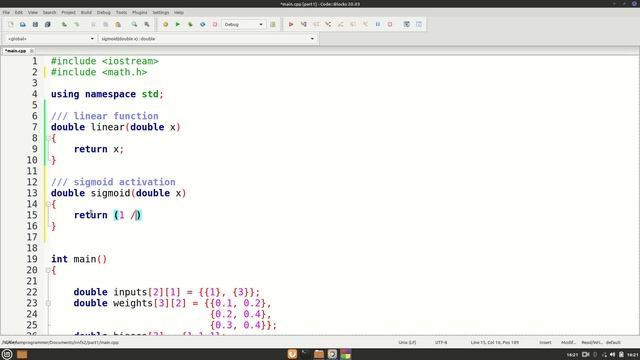Open the Build menu
This screenshot has height=360, width=640.
point(86,13)
